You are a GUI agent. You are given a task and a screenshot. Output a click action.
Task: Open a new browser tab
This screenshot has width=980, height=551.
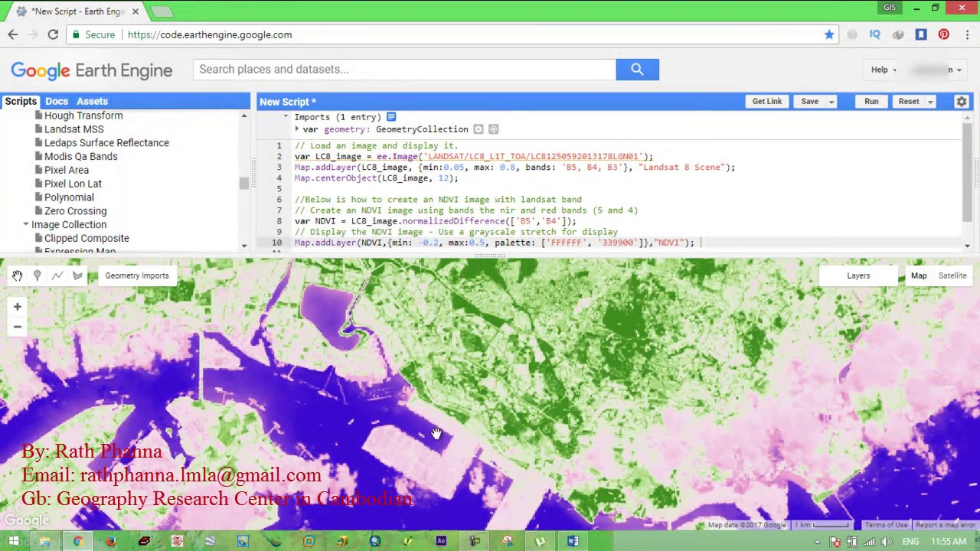162,11
